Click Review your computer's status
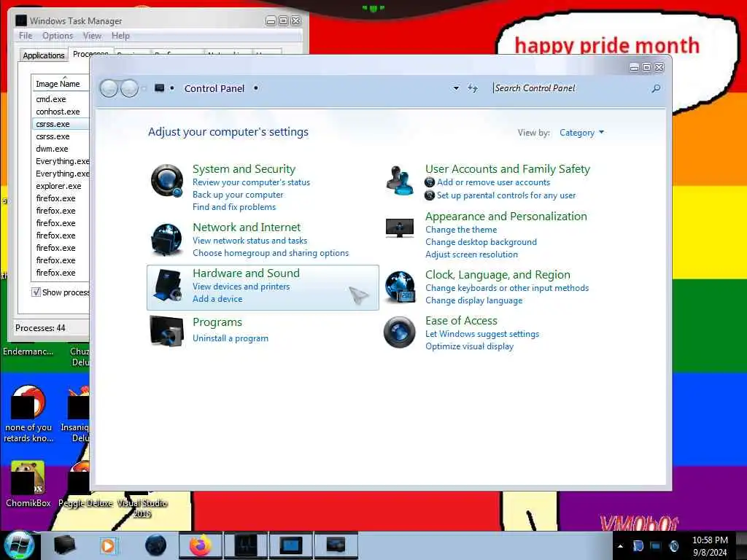This screenshot has height=560, width=747. click(251, 182)
